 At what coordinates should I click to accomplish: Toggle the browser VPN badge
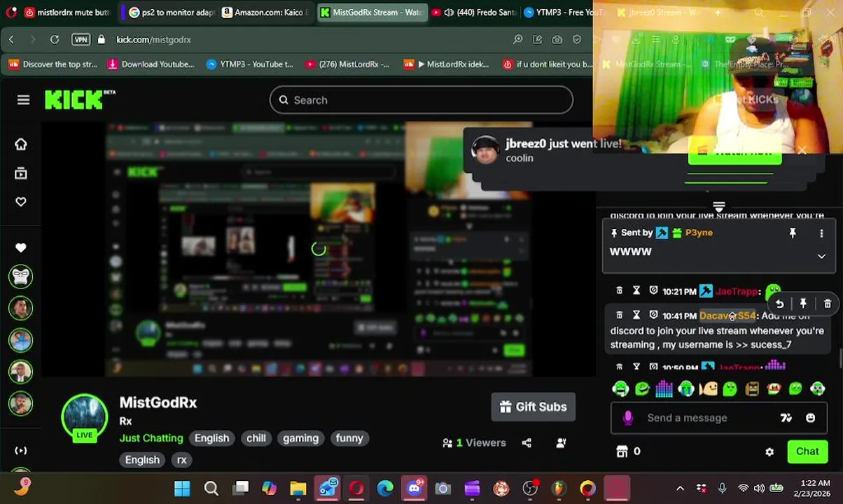[x=81, y=40]
